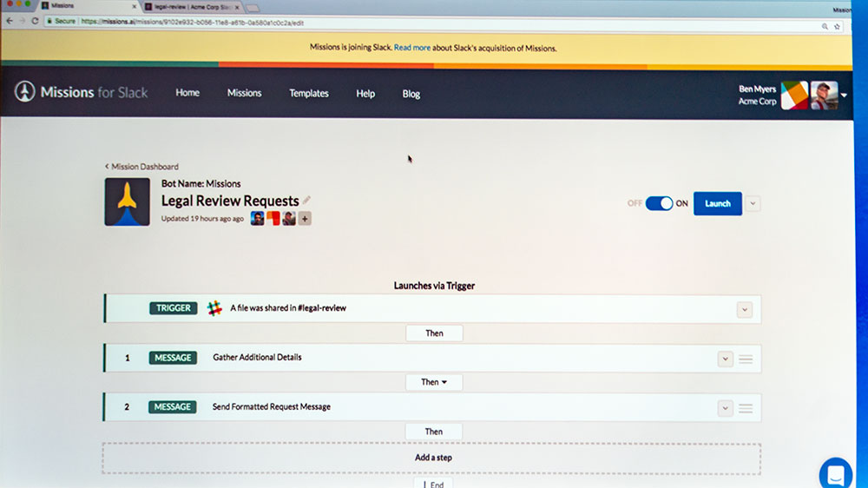Toggle the mission OFF/ON switch
Screen dimensions: 868x488
click(659, 203)
